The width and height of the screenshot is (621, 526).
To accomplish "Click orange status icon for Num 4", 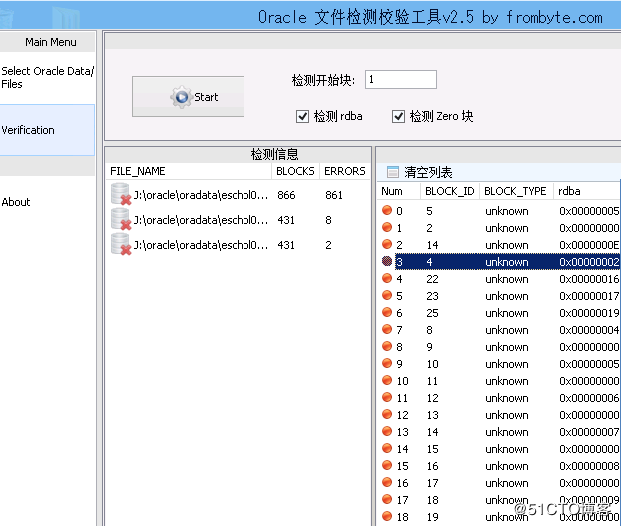I will (387, 278).
